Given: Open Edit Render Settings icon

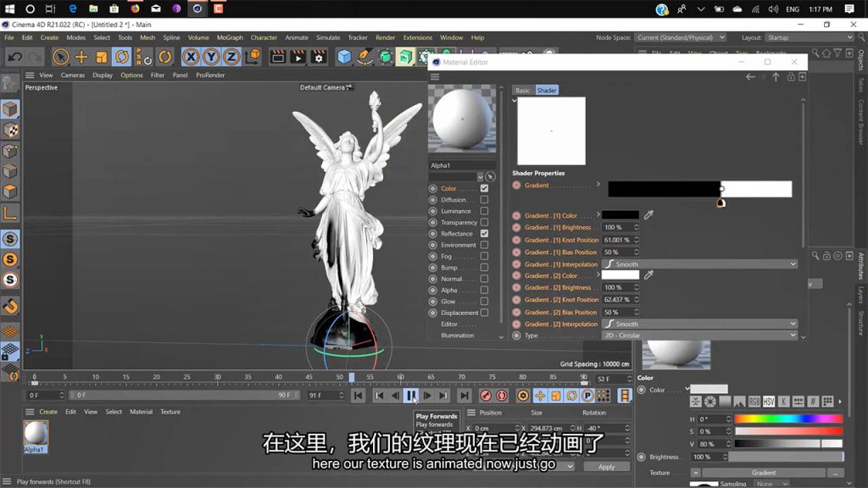Looking at the screenshot, I should pos(319,57).
